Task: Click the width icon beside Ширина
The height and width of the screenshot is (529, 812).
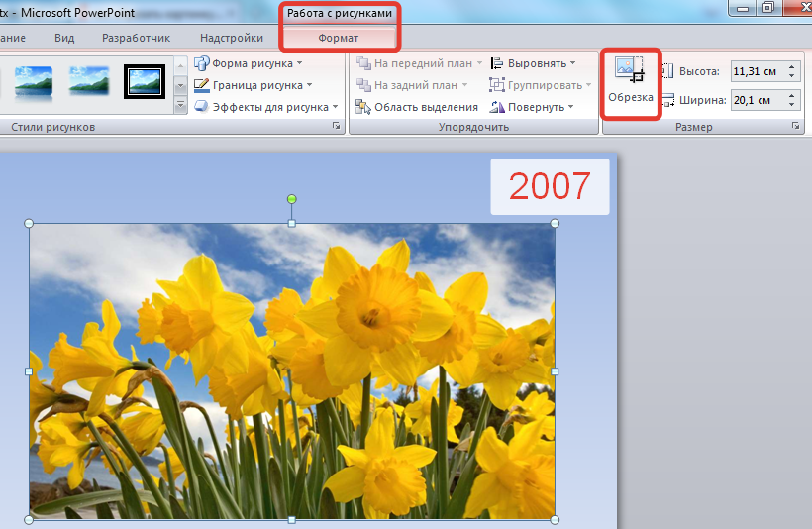Action: tap(667, 100)
